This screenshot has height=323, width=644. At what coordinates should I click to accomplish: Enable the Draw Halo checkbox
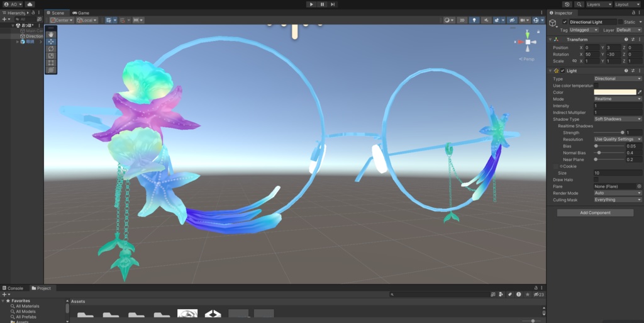click(596, 179)
